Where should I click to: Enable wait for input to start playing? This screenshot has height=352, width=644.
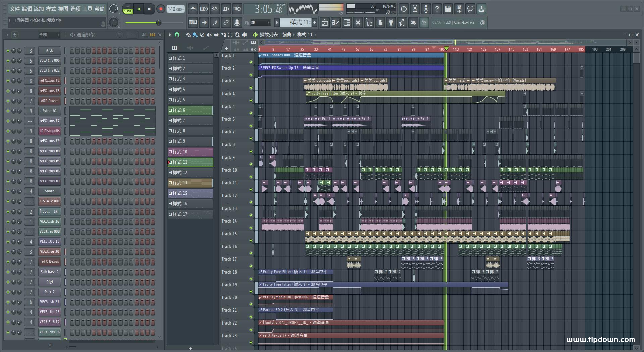204,9
